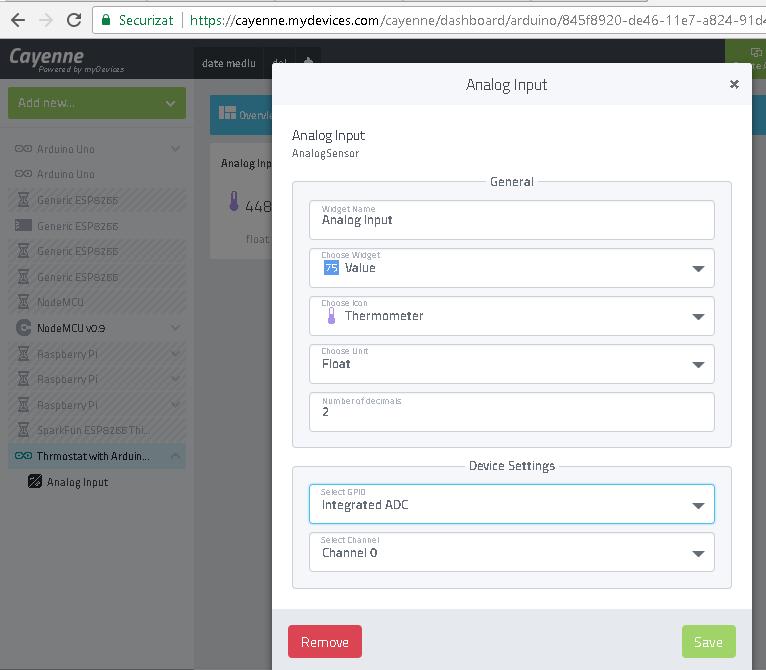766x670 pixels.
Task: Click the Save button
Action: tap(708, 641)
